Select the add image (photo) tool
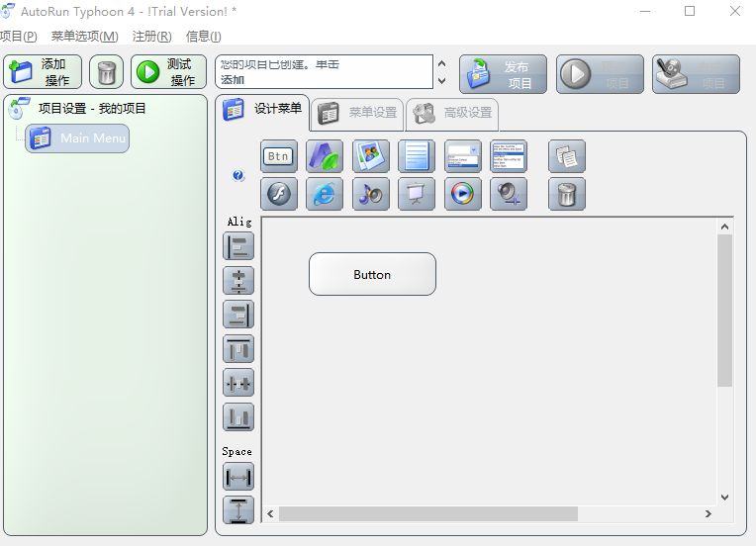The height and width of the screenshot is (546, 756). pyautogui.click(x=370, y=156)
